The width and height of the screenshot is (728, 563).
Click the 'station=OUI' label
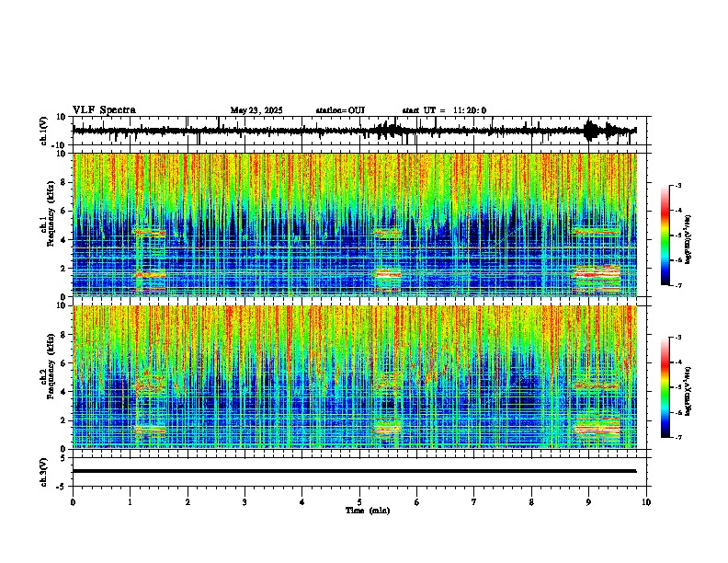coord(340,110)
